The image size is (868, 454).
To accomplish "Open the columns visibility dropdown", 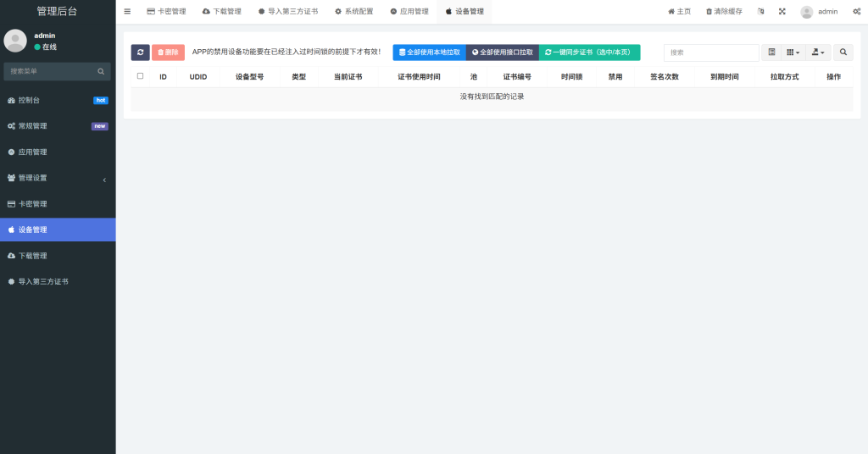I will pos(793,53).
